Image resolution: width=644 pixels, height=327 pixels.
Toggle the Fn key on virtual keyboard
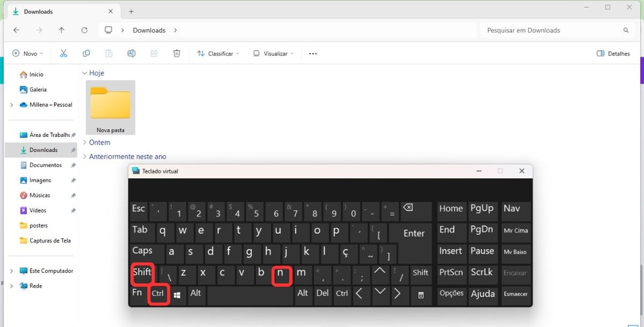click(x=138, y=296)
